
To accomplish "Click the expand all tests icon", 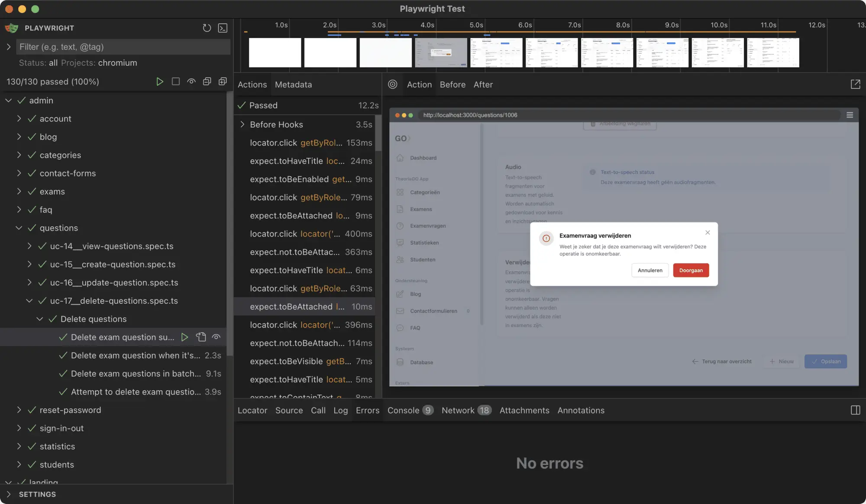I will point(223,81).
